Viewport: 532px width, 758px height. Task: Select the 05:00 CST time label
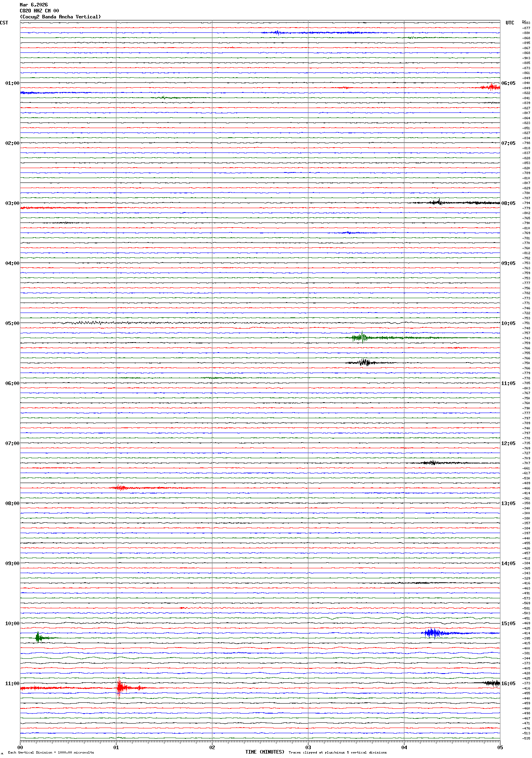pos(12,323)
